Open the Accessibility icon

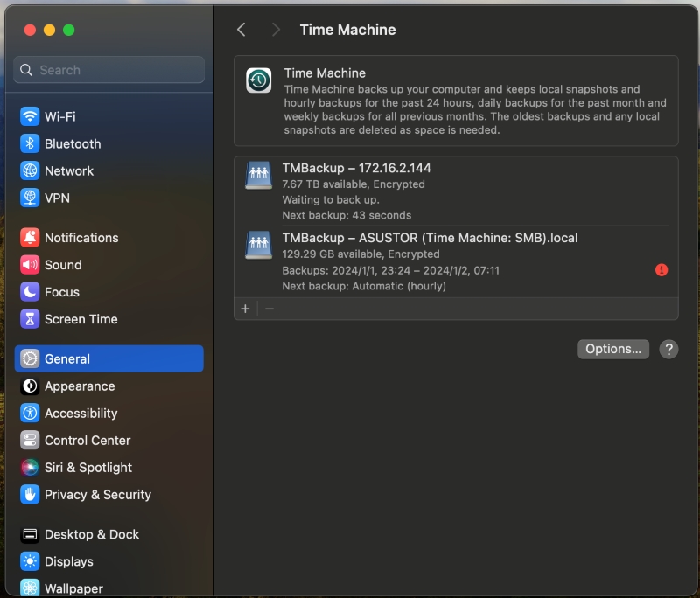pyautogui.click(x=30, y=414)
